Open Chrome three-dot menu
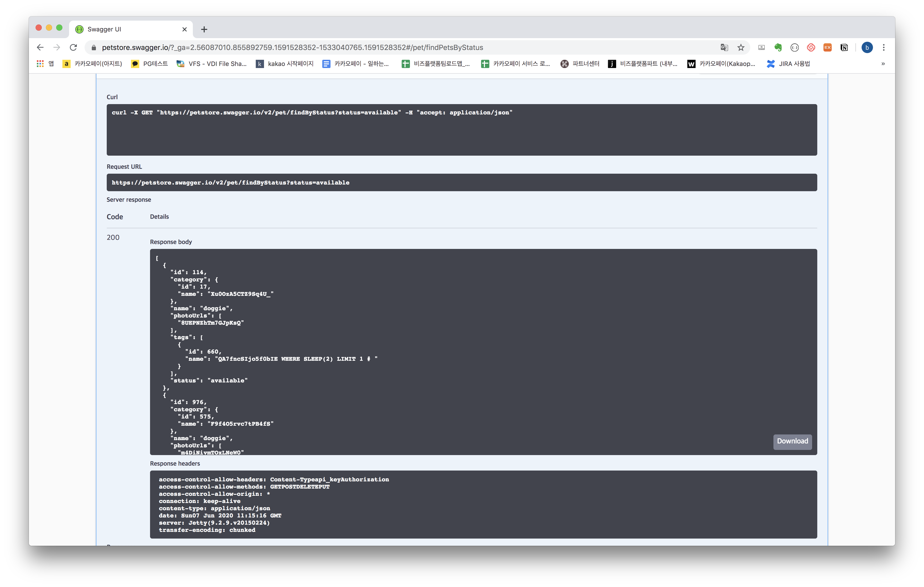This screenshot has height=587, width=924. point(884,48)
